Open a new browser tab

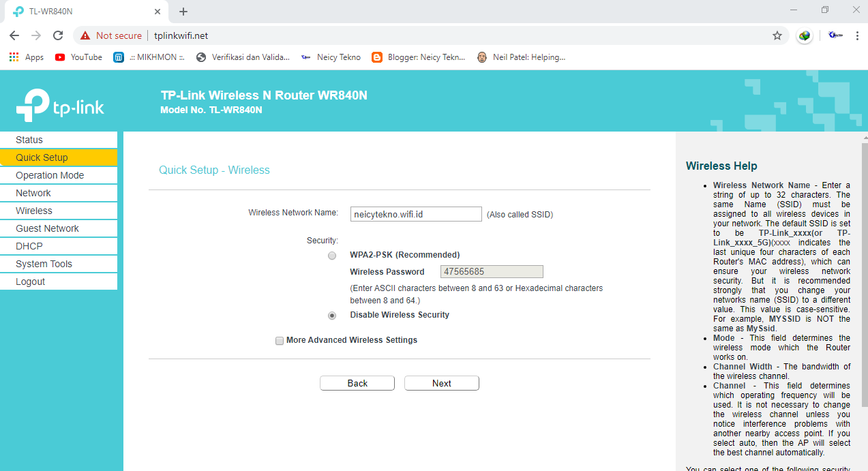[183, 12]
